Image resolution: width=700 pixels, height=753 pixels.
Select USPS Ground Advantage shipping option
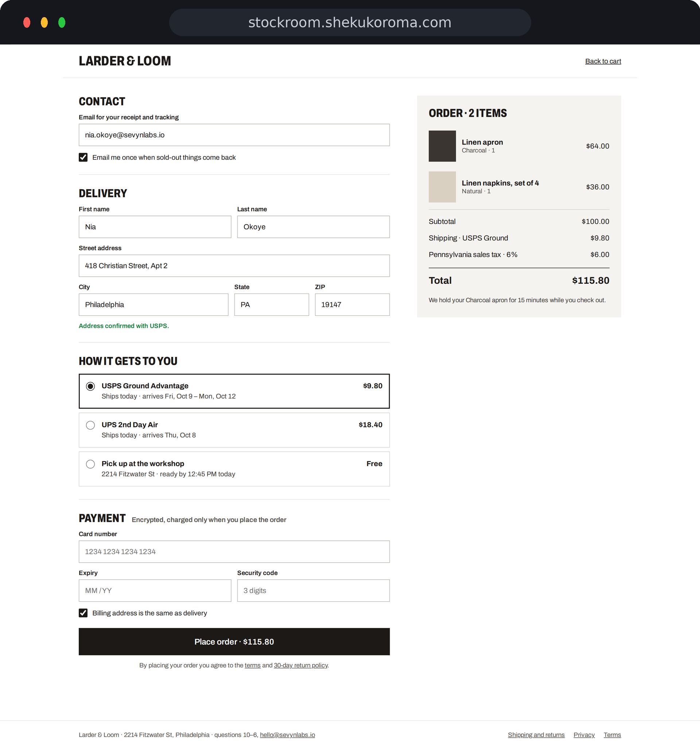234,391
